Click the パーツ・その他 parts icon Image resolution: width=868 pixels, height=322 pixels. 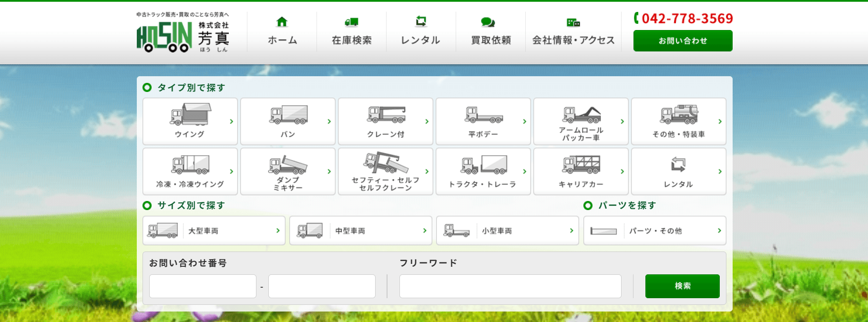pos(603,231)
